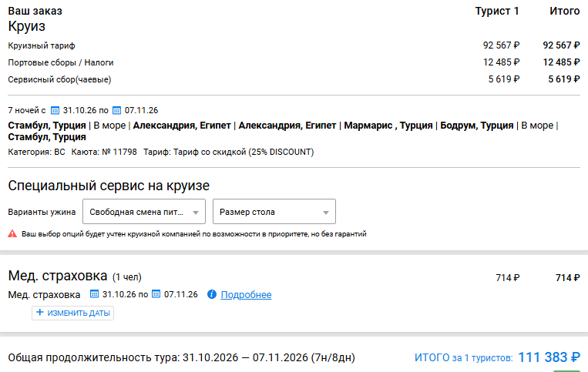Click the Общая продолжительность тура text
Screen dimensions: 588x372
click(182, 358)
